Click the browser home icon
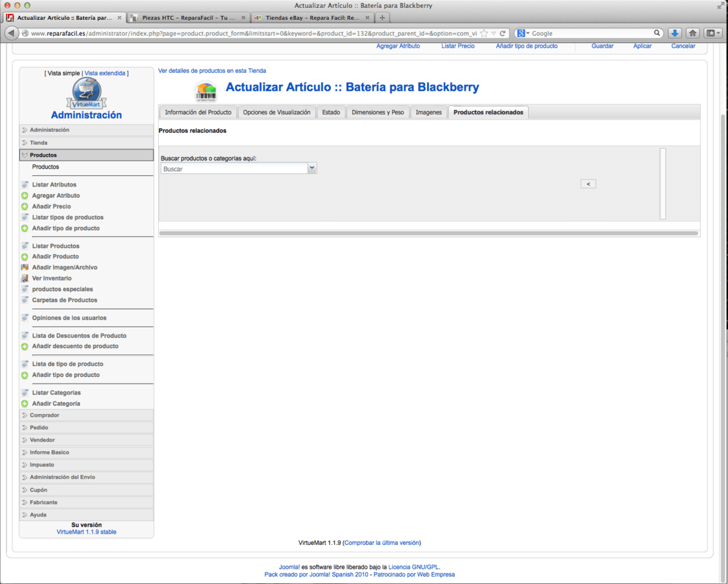728x584 pixels. 693,33
